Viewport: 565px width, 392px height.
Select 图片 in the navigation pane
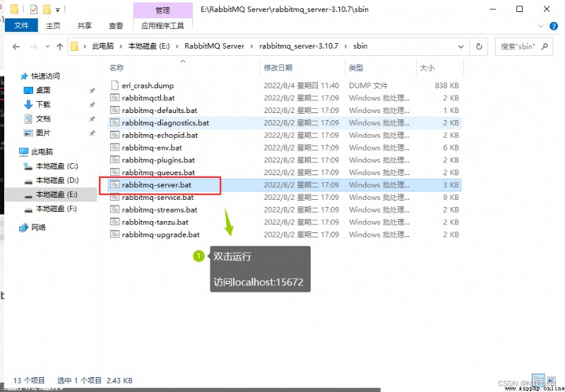click(x=43, y=133)
